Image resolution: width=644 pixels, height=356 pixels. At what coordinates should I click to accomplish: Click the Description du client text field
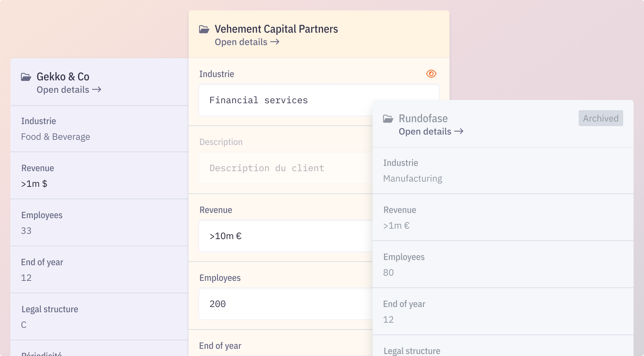(x=286, y=168)
